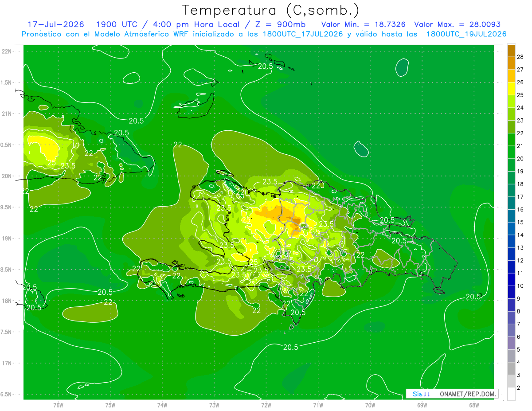Image resolution: width=532 pixels, height=411 pixels.
Task: Click the "72W" longitude axis label
Action: [266, 405]
